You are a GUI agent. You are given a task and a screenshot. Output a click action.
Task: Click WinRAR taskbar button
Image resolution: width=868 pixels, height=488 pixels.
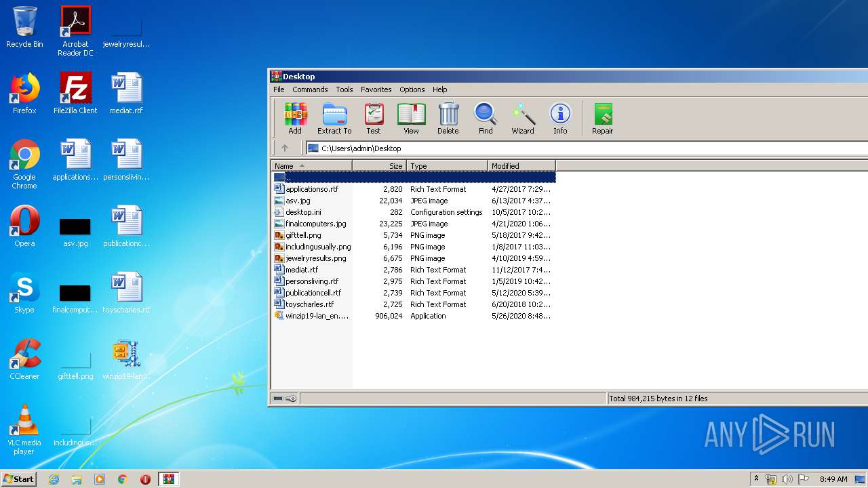pyautogui.click(x=169, y=479)
